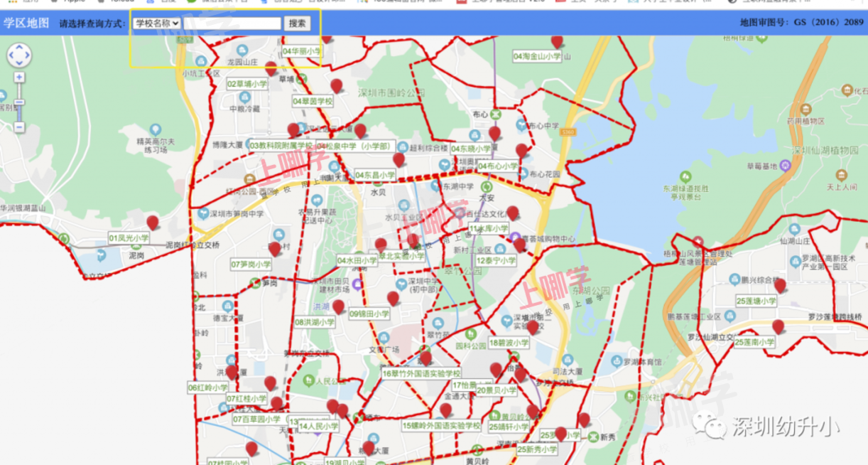Click the red pin above 04淘金山小学

(x=557, y=41)
